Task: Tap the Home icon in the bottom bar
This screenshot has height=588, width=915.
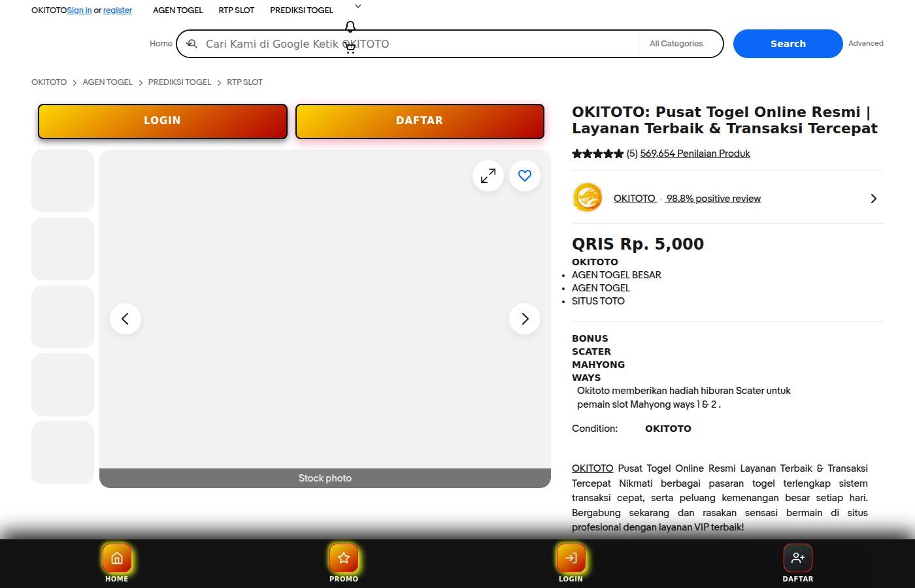Action: (117, 558)
